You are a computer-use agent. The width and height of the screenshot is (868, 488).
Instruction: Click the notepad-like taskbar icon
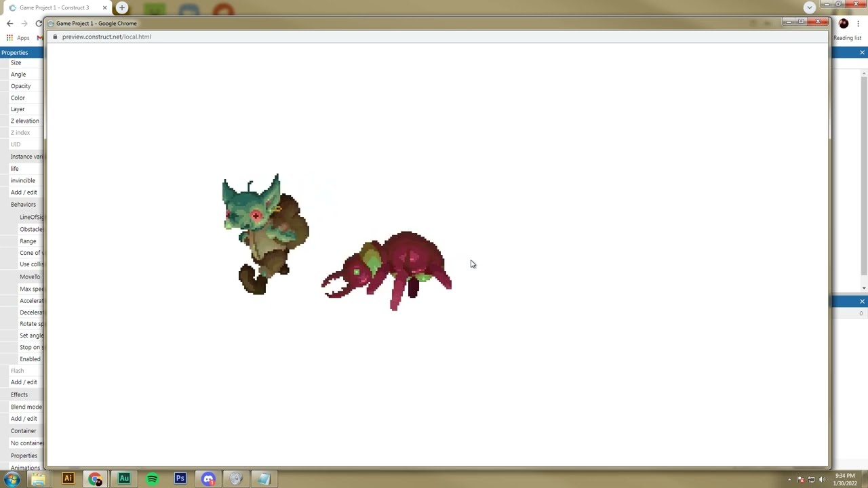tap(264, 479)
